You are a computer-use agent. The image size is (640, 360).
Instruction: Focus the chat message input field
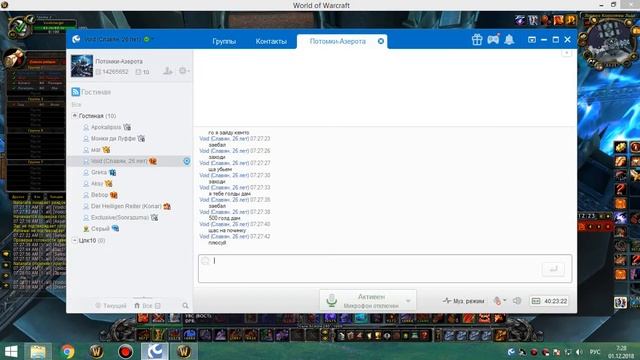tap(385, 269)
